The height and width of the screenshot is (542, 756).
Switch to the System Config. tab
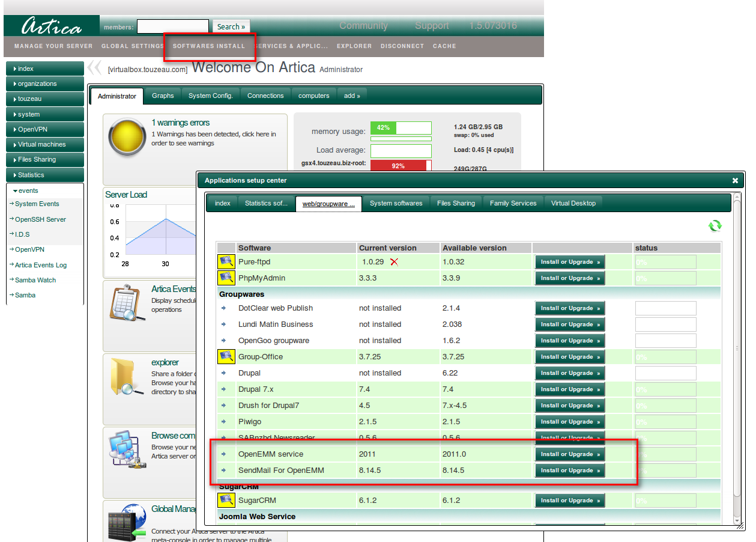point(211,96)
